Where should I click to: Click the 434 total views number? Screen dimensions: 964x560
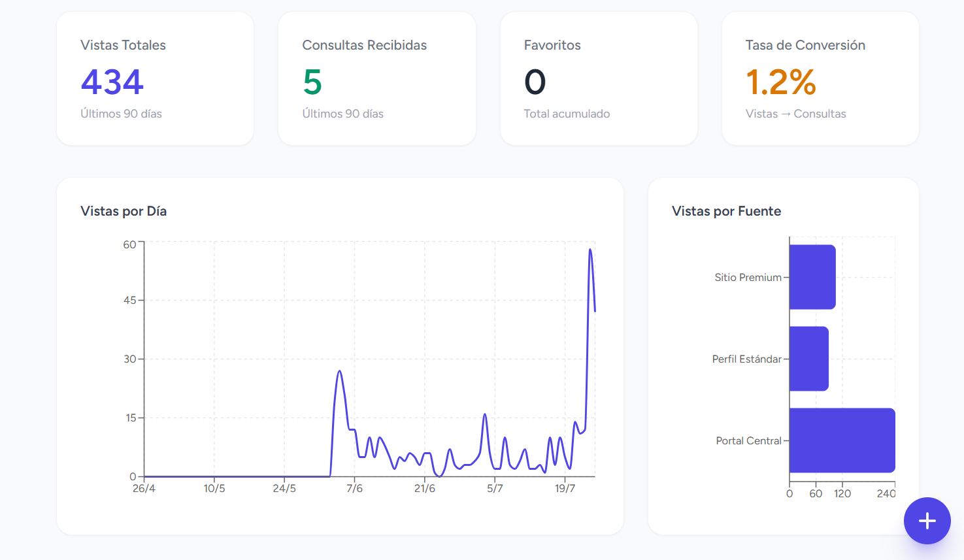tap(112, 82)
